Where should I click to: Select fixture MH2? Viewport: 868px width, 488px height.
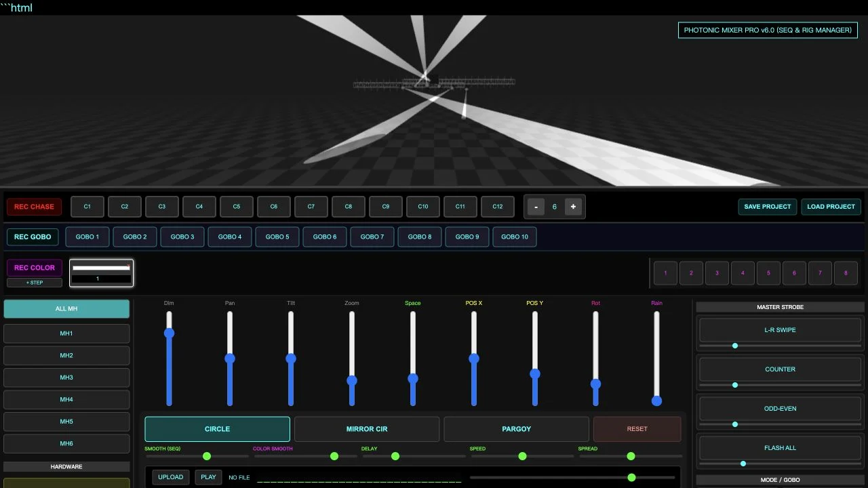66,356
